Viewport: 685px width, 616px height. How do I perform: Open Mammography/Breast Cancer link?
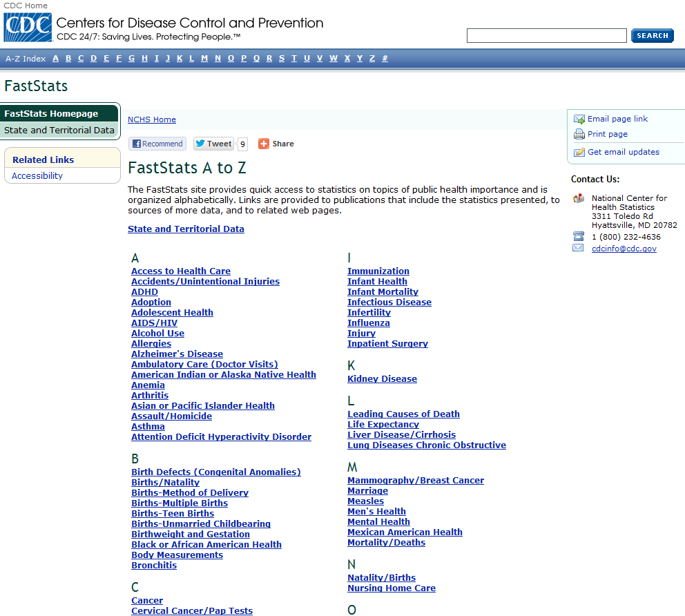(x=416, y=481)
